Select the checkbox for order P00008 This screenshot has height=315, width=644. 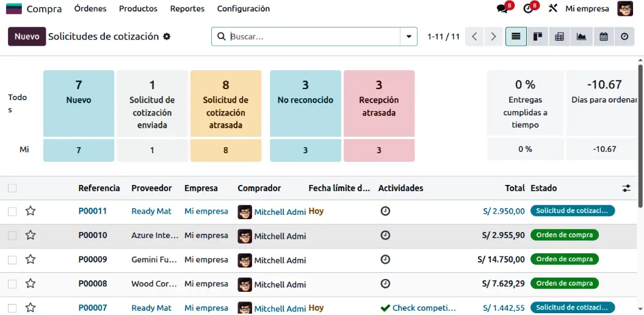click(x=12, y=284)
